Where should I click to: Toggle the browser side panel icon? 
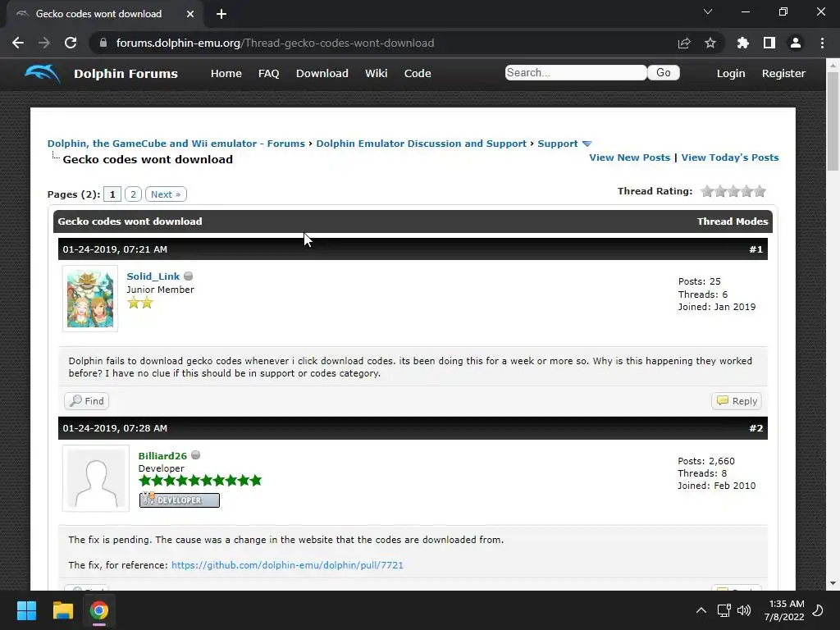769,43
